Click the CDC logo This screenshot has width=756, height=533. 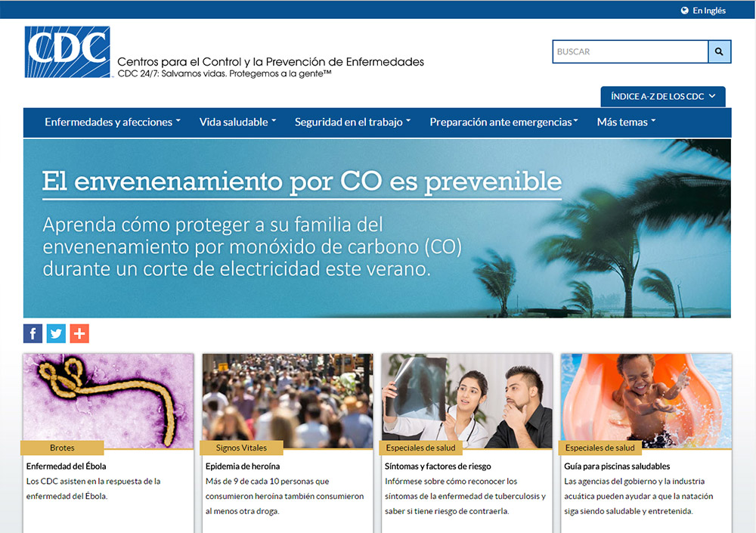pos(67,52)
